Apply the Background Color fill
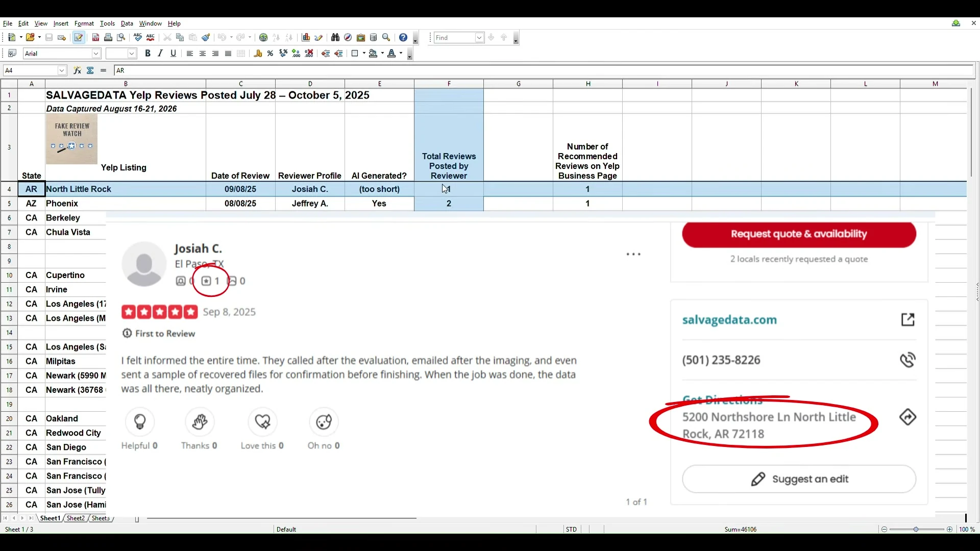Viewport: 980px width, 551px height. 373,54
